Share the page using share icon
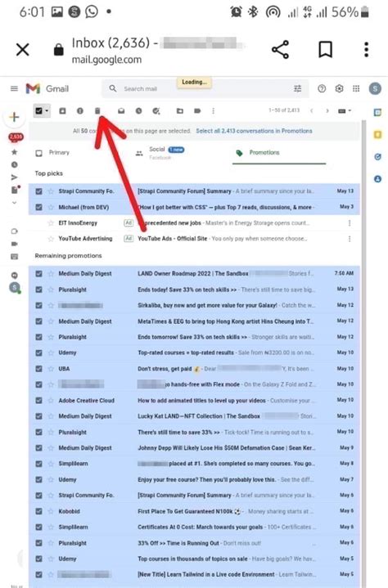 click(280, 50)
